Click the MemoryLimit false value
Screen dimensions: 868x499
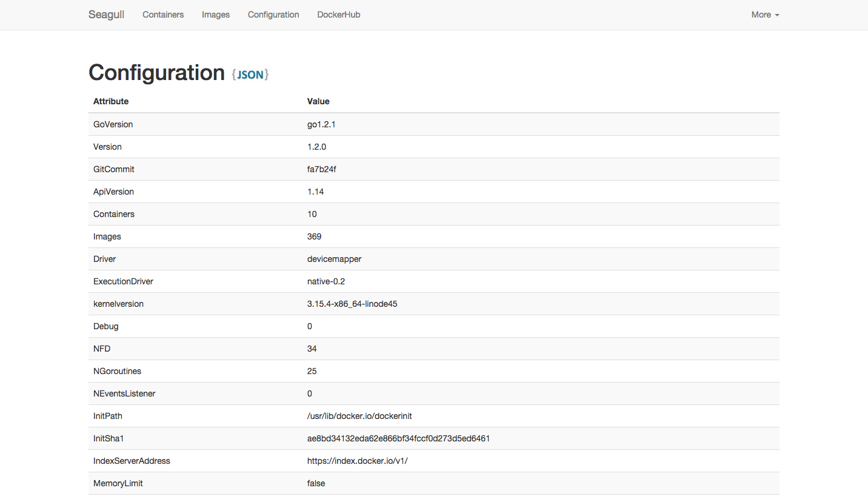point(316,483)
